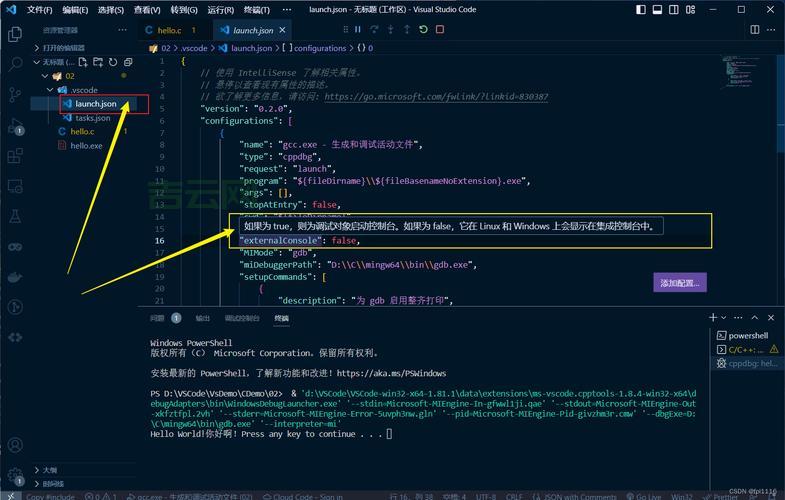
Task: Click the red Stop debugging button
Action: pyautogui.click(x=440, y=30)
